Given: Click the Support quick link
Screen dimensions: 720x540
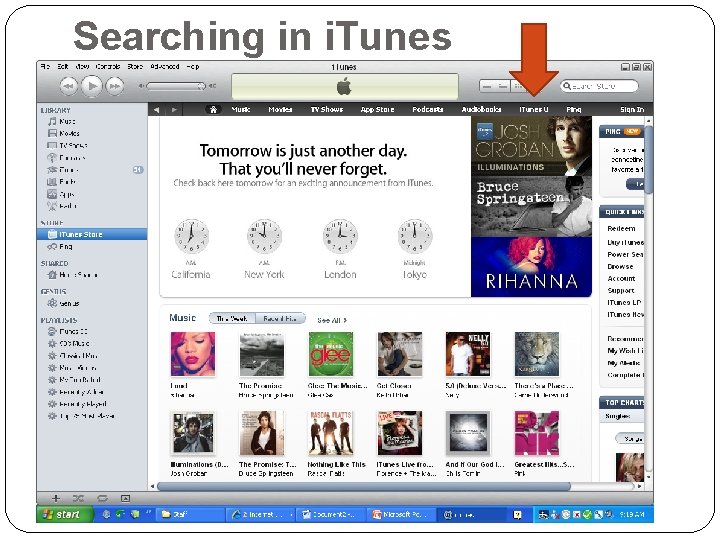Looking at the screenshot, I should click(621, 291).
